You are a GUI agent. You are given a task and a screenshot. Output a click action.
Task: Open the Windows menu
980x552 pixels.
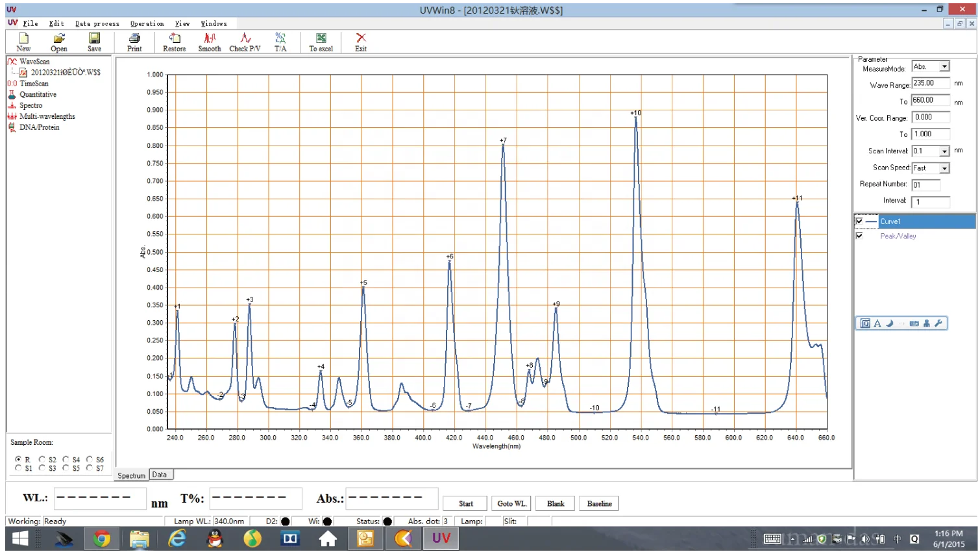point(214,23)
